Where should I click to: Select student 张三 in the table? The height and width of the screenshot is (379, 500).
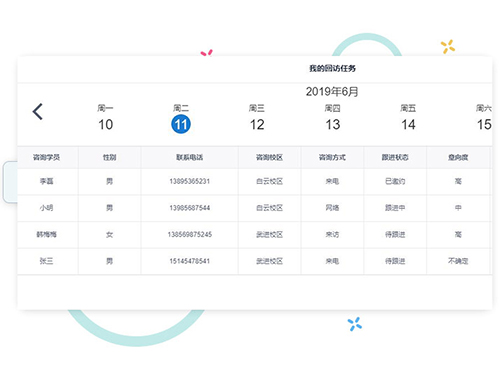[x=46, y=261]
